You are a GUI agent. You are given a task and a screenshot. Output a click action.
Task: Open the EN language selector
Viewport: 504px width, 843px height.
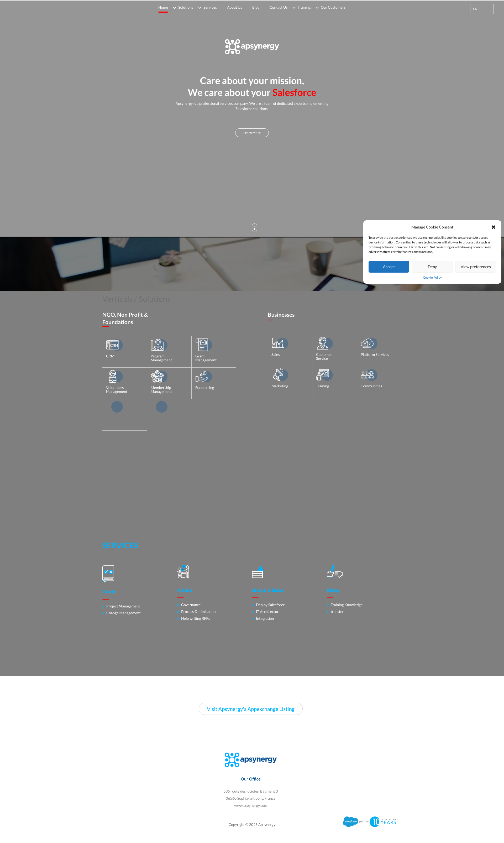[482, 9]
